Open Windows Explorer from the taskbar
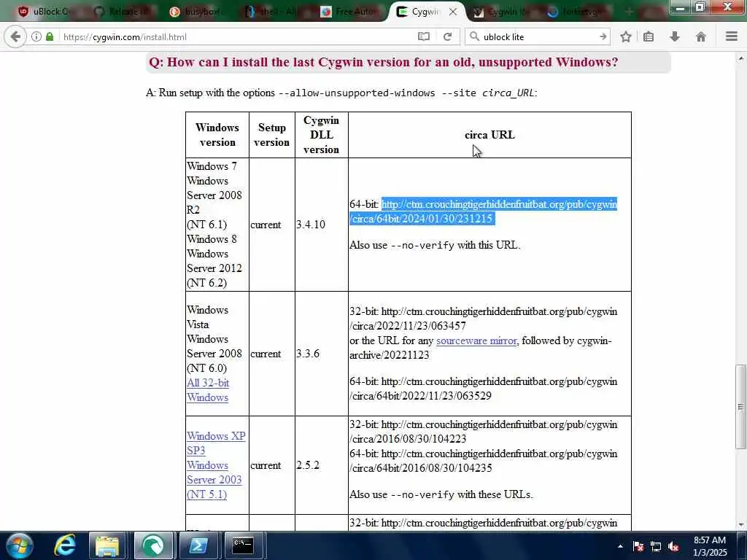Image resolution: width=747 pixels, height=560 pixels. coord(107,545)
